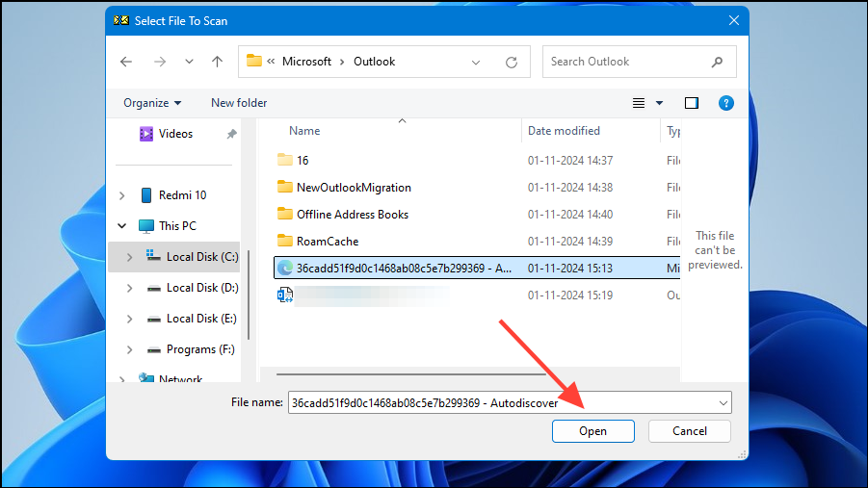Expand Local Disk (E:) tree arrow
Screen dimensions: 868x488
click(129, 320)
